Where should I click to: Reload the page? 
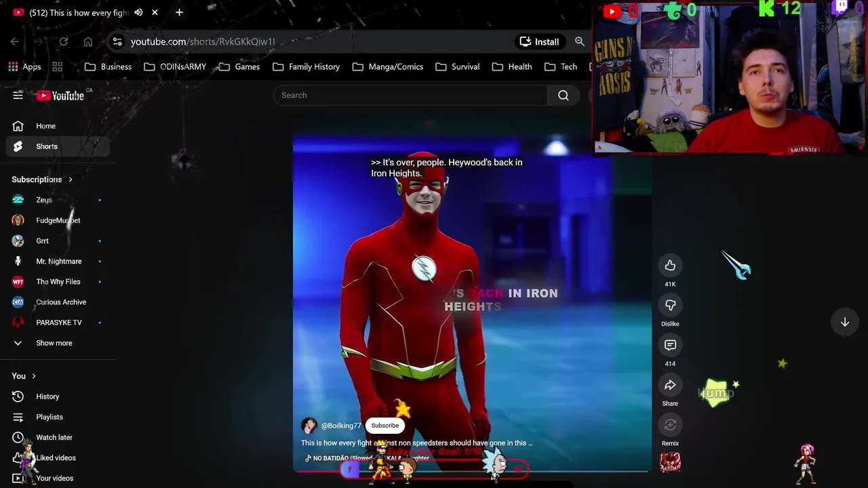[x=63, y=41]
